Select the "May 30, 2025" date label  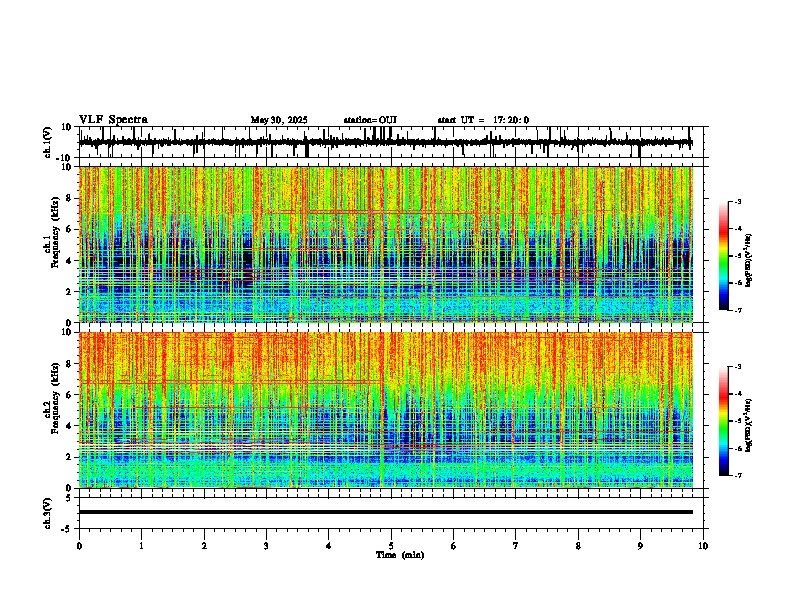279,120
